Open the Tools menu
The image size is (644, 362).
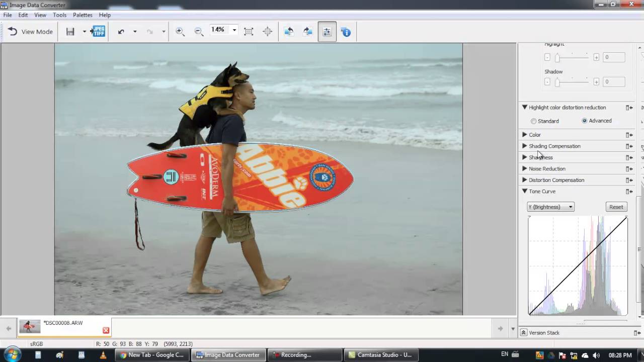tap(59, 15)
